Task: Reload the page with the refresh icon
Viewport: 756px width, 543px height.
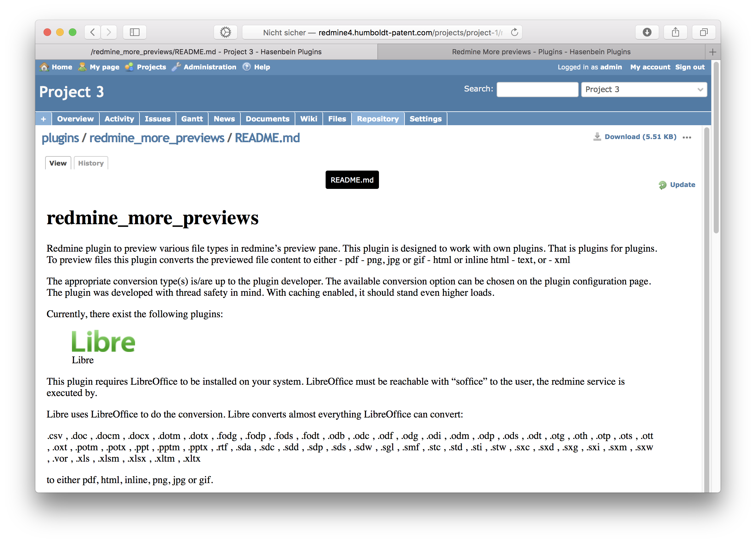Action: [x=514, y=32]
